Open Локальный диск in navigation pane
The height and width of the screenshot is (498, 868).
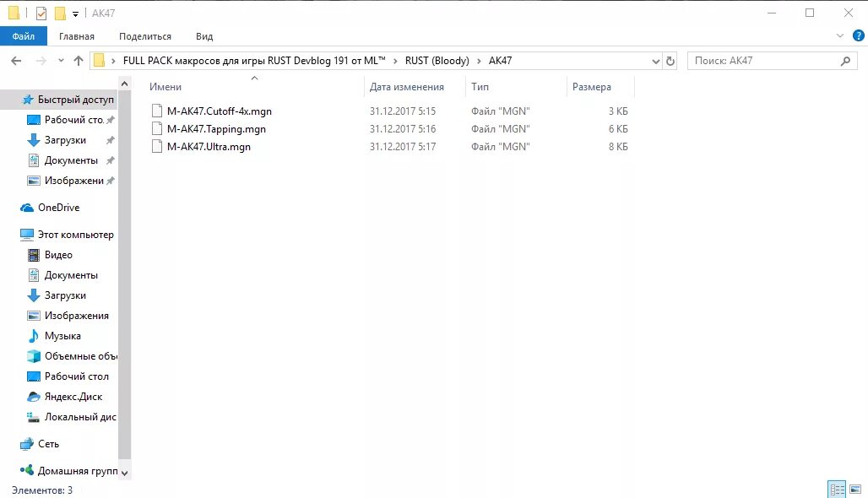tap(80, 417)
